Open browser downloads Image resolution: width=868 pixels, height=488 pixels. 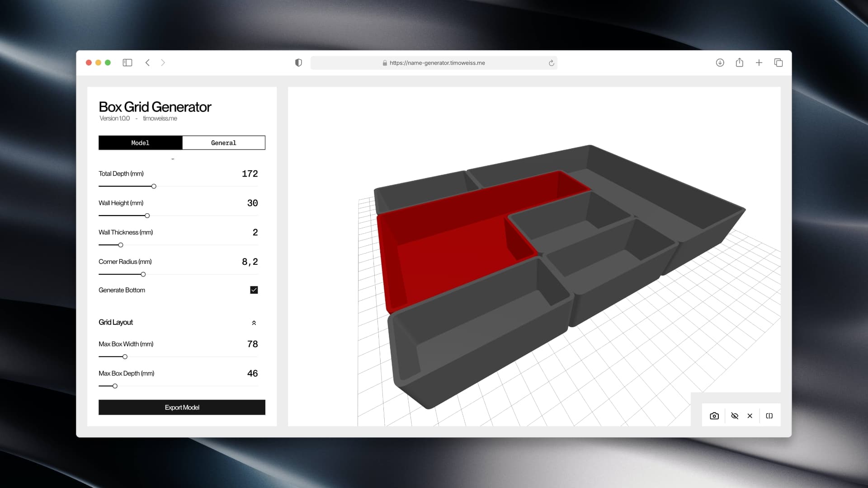pyautogui.click(x=720, y=63)
